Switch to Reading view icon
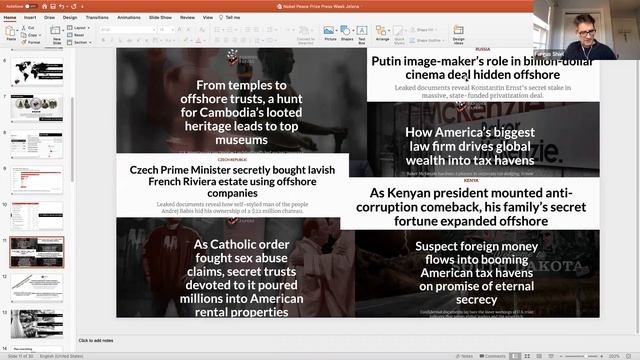Viewport: 640px width, 360px height. coord(539,356)
